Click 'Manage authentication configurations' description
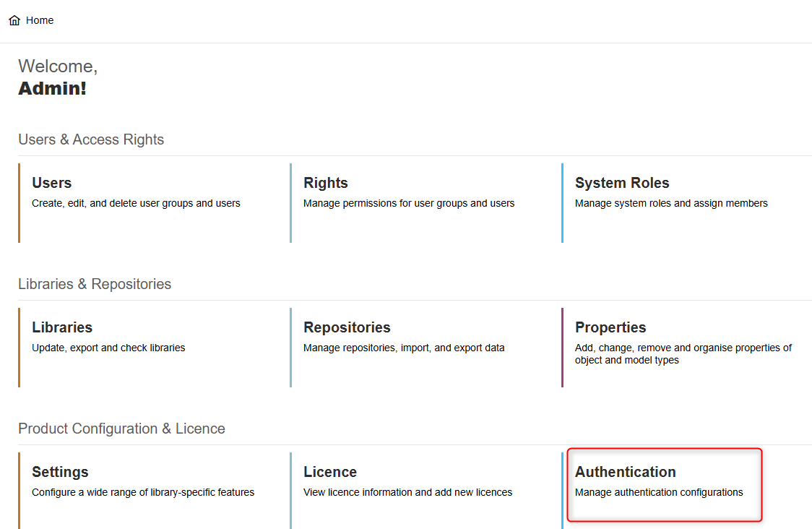This screenshot has width=812, height=529. click(x=659, y=492)
